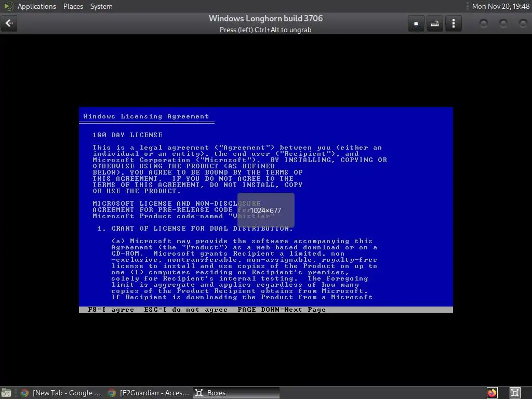Click the show desktop icon in bottom panel
The height and width of the screenshot is (399, 532).
click(x=6, y=393)
